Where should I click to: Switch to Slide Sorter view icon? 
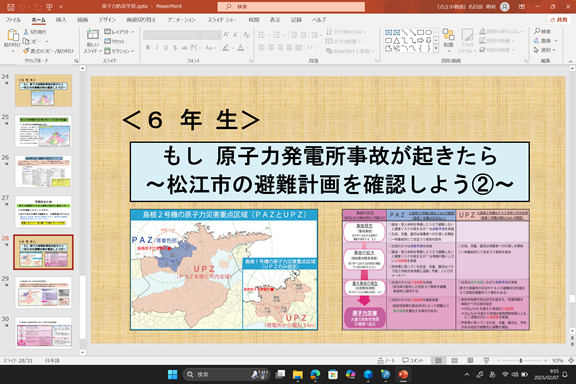point(454,360)
